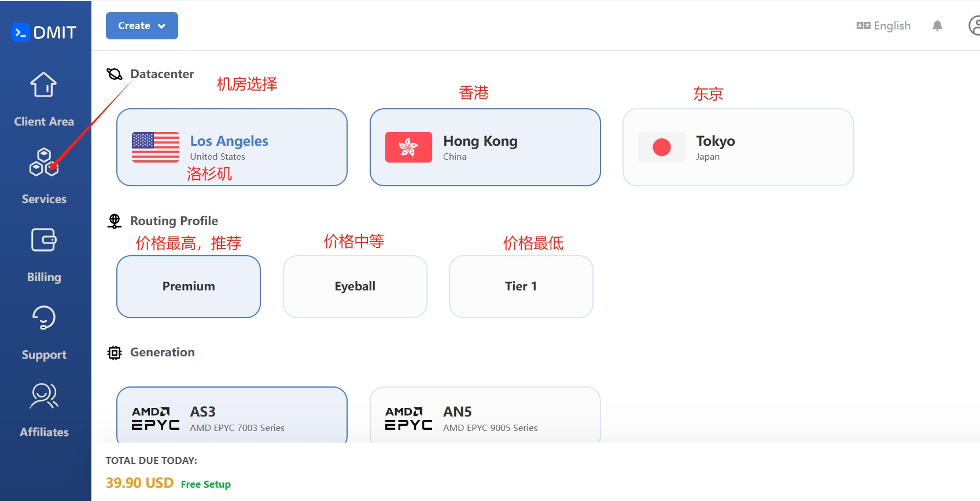
Task: Click the TOTAL DUE TODAY label
Action: tap(151, 461)
